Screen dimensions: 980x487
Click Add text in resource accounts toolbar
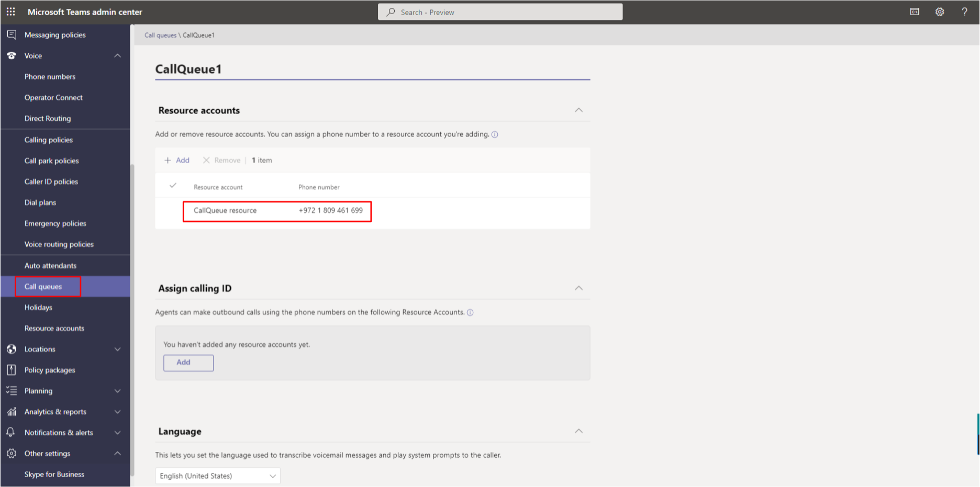coord(183,160)
